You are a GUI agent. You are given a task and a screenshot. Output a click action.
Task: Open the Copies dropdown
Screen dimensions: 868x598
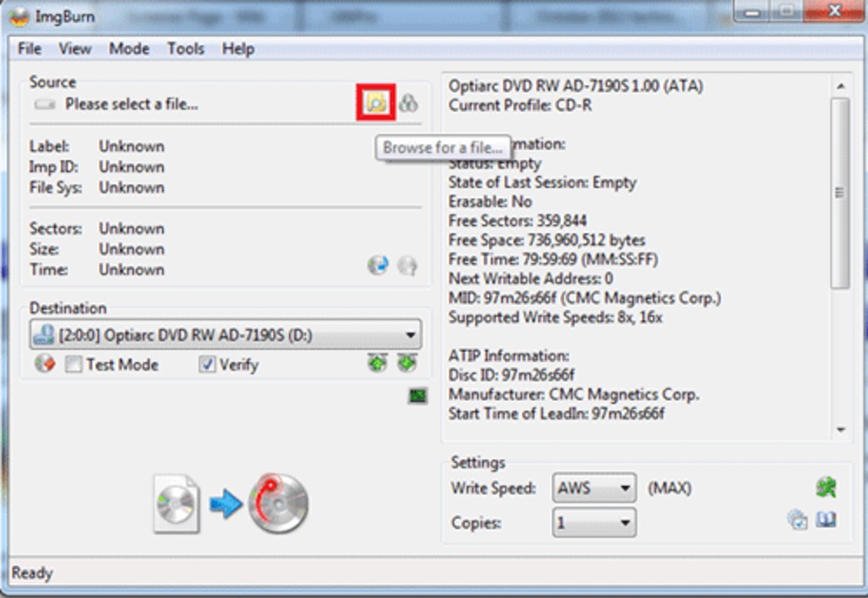point(594,522)
